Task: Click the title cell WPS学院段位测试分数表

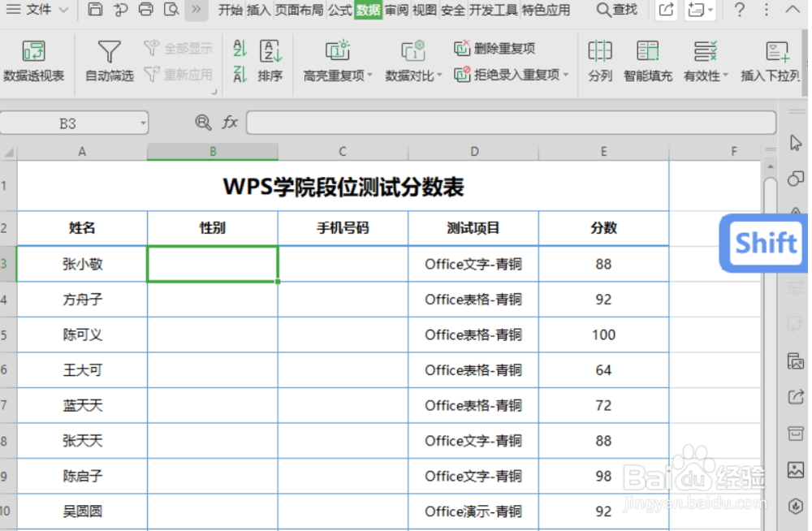Action: click(343, 186)
